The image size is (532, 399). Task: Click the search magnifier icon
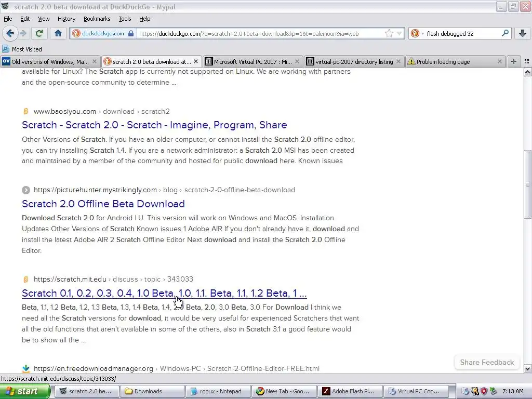pyautogui.click(x=505, y=33)
